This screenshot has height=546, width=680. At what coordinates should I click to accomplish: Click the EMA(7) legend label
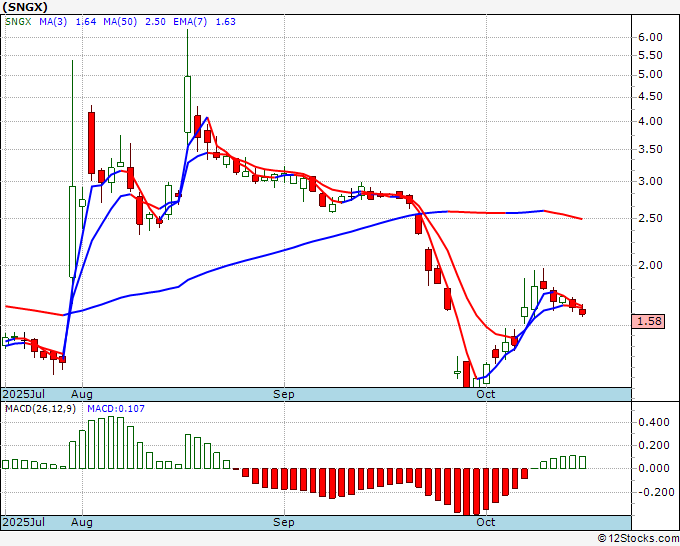coord(190,22)
